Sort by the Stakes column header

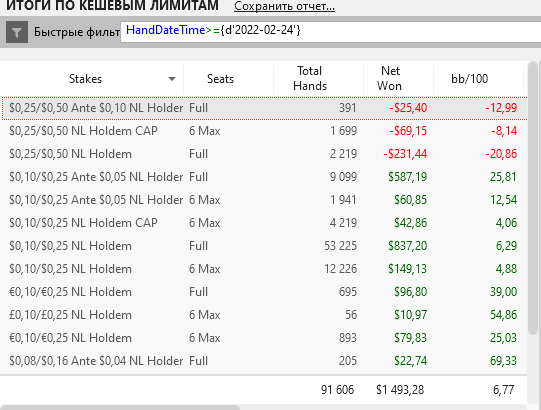click(86, 79)
